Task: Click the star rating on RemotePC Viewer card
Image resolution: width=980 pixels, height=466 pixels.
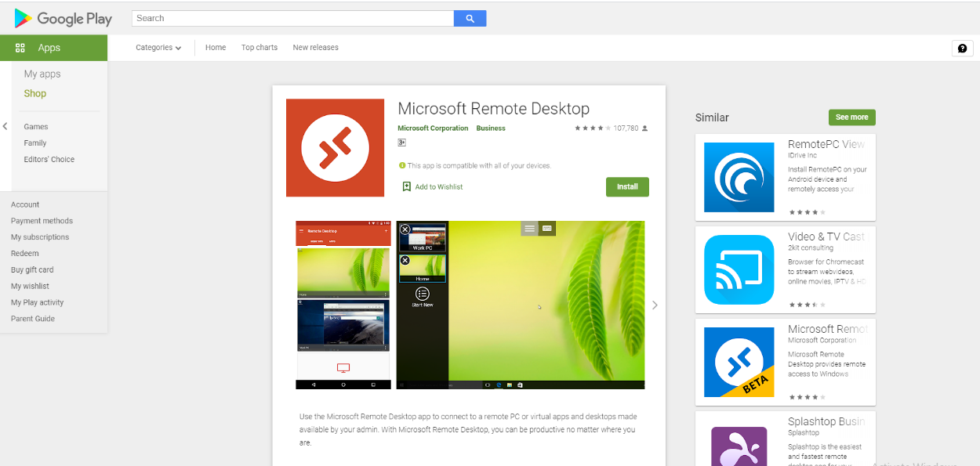Action: click(x=807, y=212)
